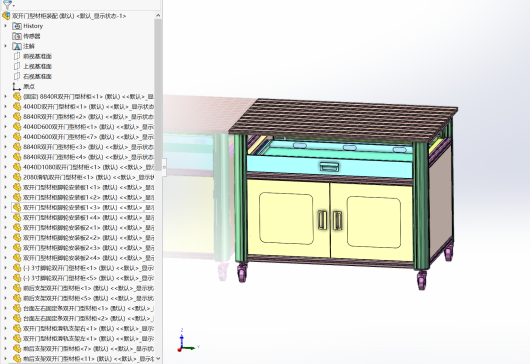Click the 注解 annotations folder icon
Viewport: 530px width, 364px height.
click(17, 46)
